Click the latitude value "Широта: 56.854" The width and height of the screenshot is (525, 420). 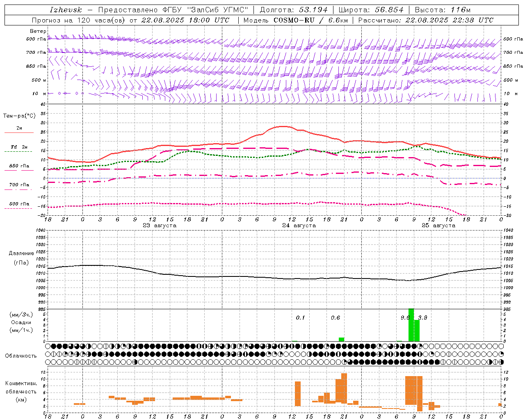[x=371, y=10]
